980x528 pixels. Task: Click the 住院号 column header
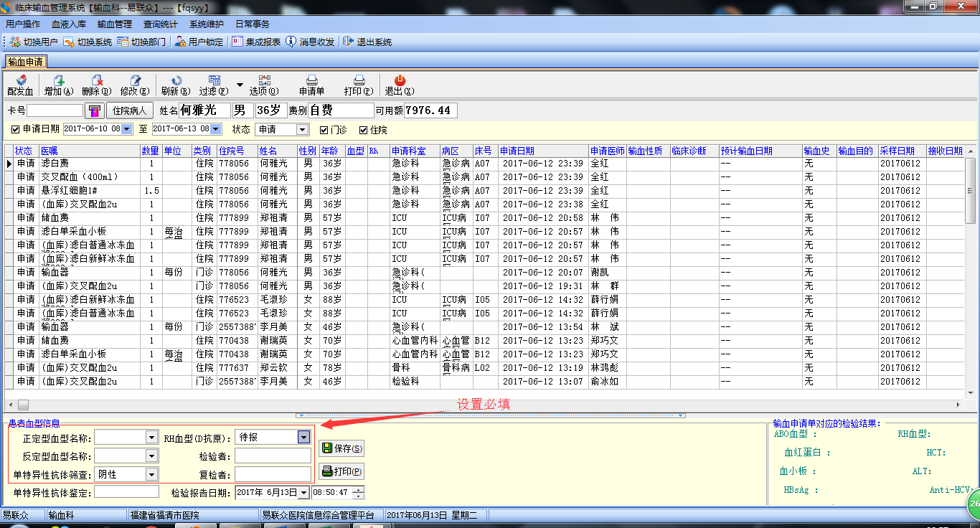(x=237, y=151)
